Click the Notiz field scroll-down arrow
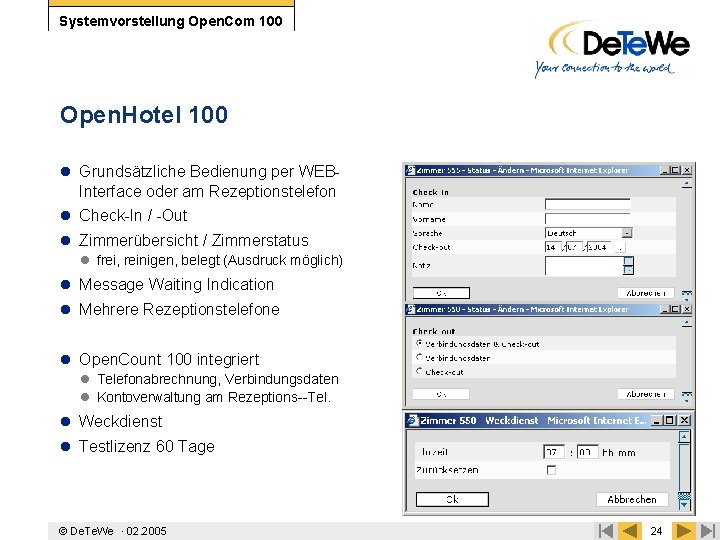This screenshot has height=540, width=720. point(628,270)
